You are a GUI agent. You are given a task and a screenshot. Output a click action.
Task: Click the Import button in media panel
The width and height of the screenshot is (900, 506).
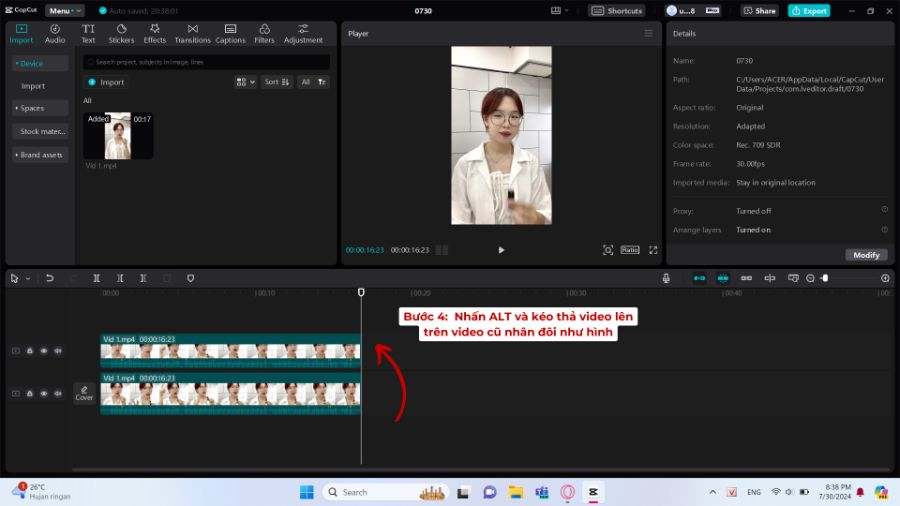coord(107,82)
